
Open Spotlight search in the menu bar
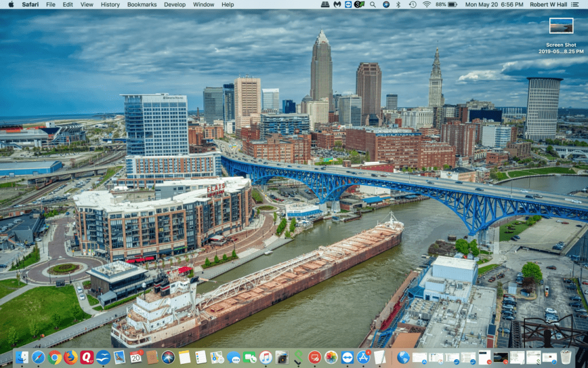(x=372, y=5)
